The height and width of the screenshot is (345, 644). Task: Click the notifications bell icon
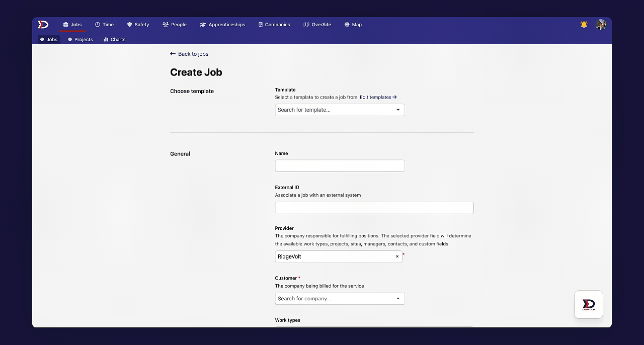click(584, 24)
